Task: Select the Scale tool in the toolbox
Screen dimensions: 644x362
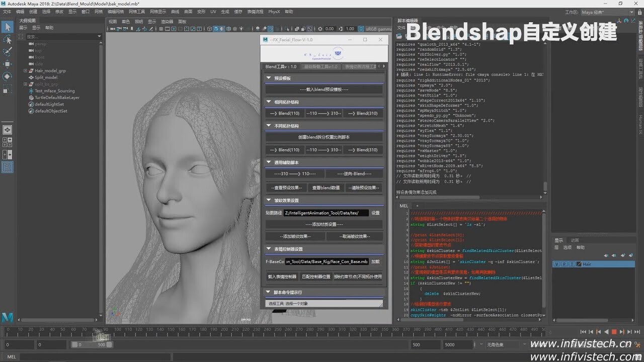Action: point(7,89)
